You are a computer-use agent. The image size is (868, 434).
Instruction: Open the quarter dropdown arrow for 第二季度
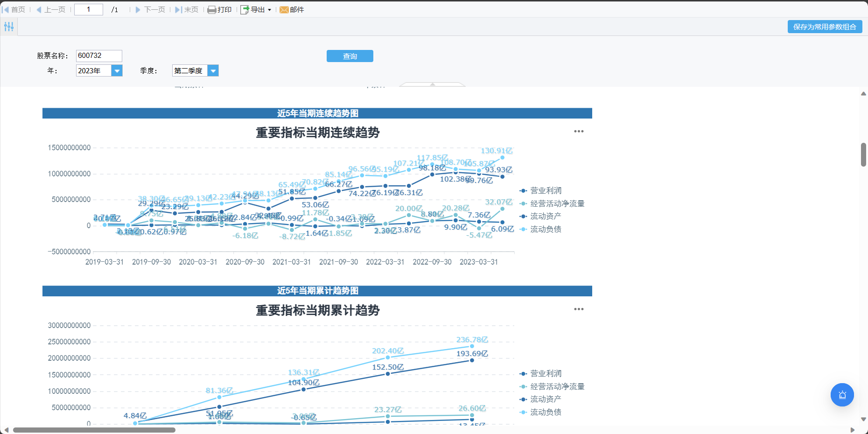coord(213,70)
